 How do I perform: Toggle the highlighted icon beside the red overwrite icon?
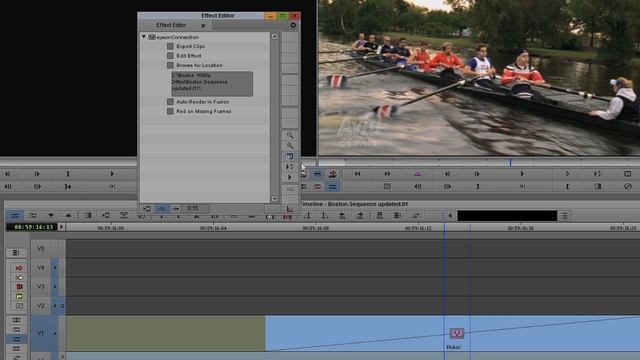(x=317, y=174)
